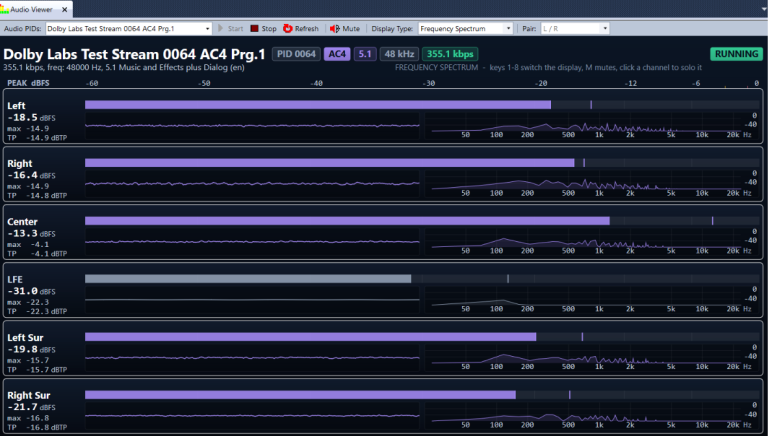Screen dimensions: 768x436
Task: Click Center true peak -4.1 dBTP
Action: [37, 254]
